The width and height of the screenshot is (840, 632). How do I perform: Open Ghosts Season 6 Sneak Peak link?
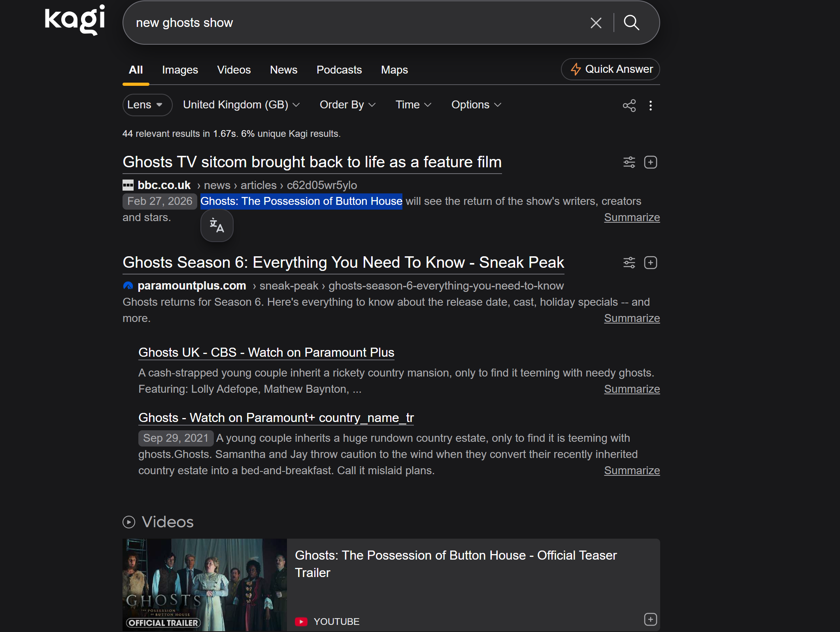click(x=343, y=263)
